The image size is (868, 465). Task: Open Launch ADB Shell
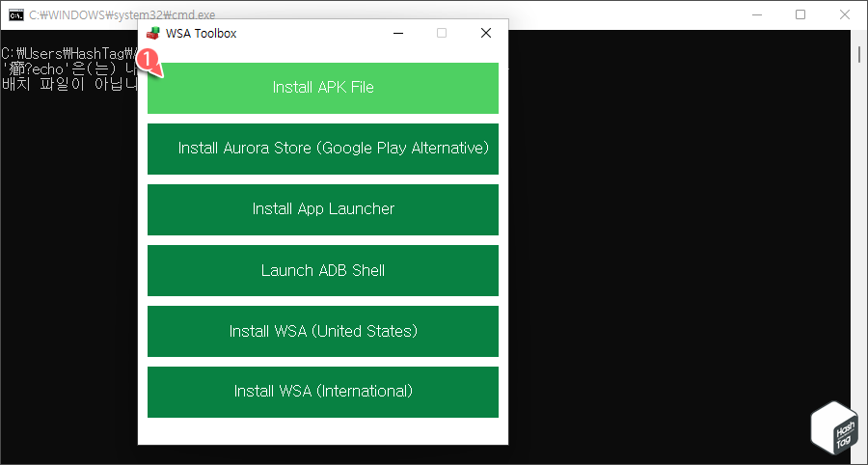pos(323,271)
